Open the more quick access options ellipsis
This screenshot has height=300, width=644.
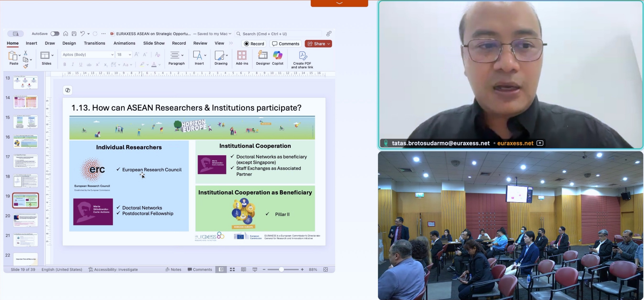(103, 34)
